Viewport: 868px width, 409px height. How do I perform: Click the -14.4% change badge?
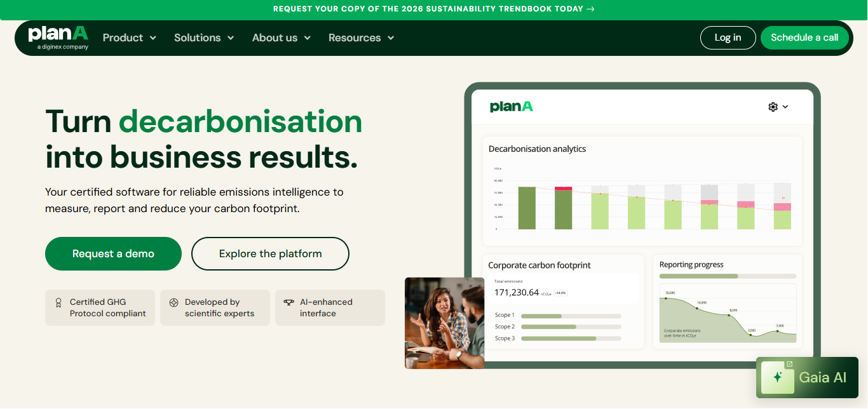point(560,293)
